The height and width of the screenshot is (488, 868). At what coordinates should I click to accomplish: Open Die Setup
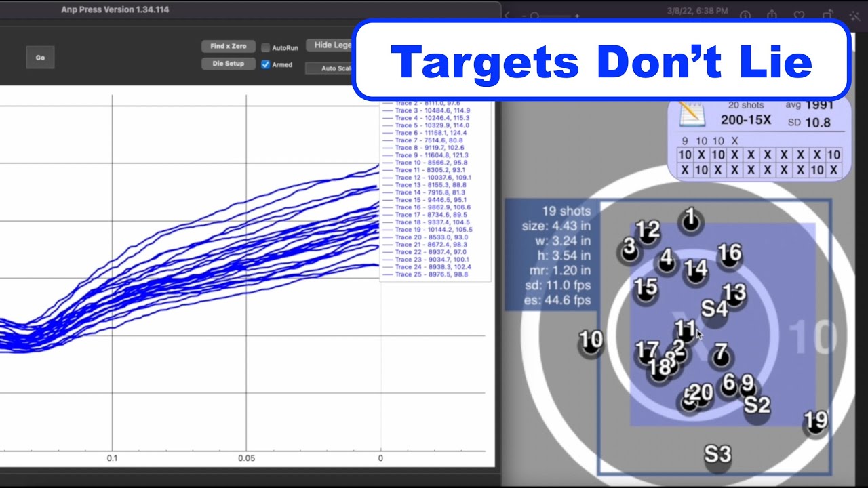pyautogui.click(x=228, y=64)
